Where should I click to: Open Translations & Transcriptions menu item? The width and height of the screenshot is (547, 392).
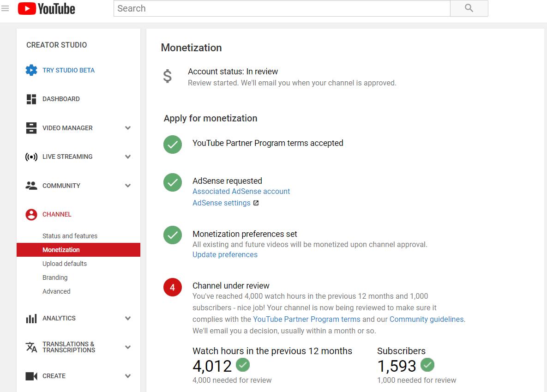click(x=69, y=347)
